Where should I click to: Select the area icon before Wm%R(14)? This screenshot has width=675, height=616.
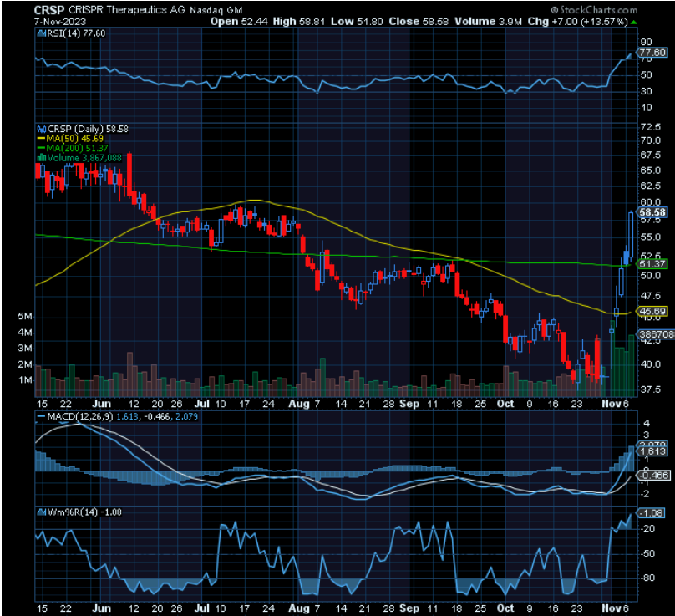click(40, 511)
